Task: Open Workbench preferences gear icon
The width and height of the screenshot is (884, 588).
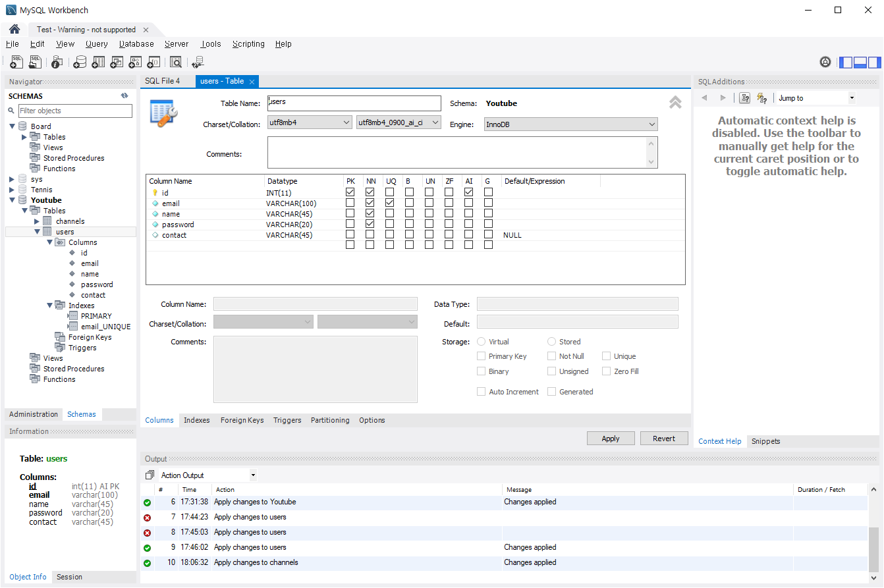Action: pos(825,62)
